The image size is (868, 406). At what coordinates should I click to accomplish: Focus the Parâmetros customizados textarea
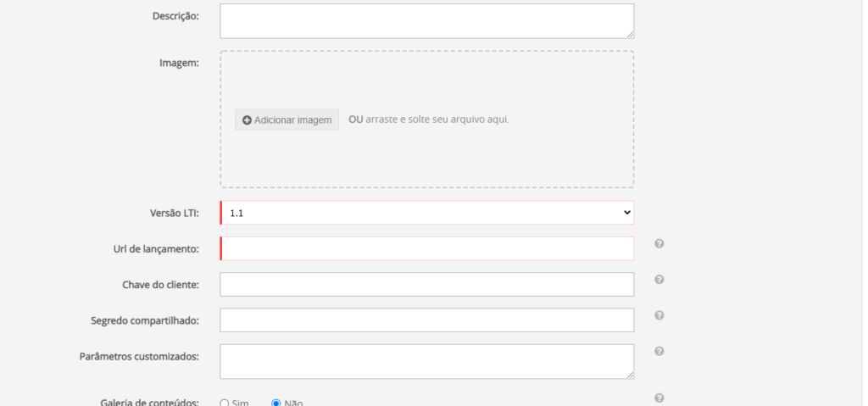426,360
